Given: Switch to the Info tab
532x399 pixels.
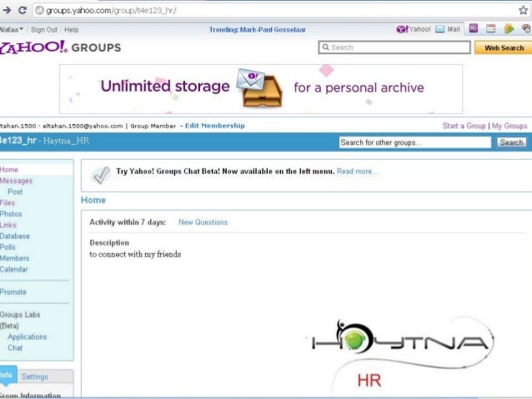Looking at the screenshot, I should 7,376.
